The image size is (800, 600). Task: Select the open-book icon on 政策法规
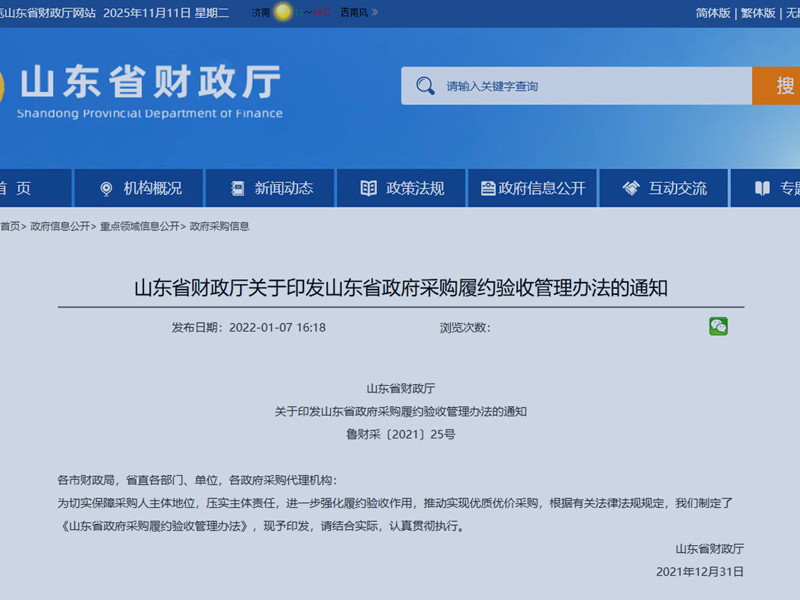366,187
